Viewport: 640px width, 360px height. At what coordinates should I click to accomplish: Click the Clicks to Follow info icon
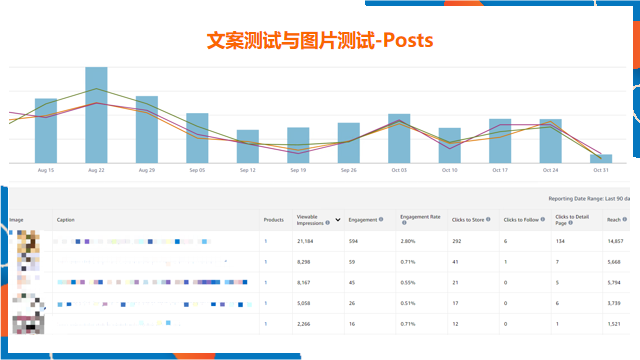coord(542,220)
